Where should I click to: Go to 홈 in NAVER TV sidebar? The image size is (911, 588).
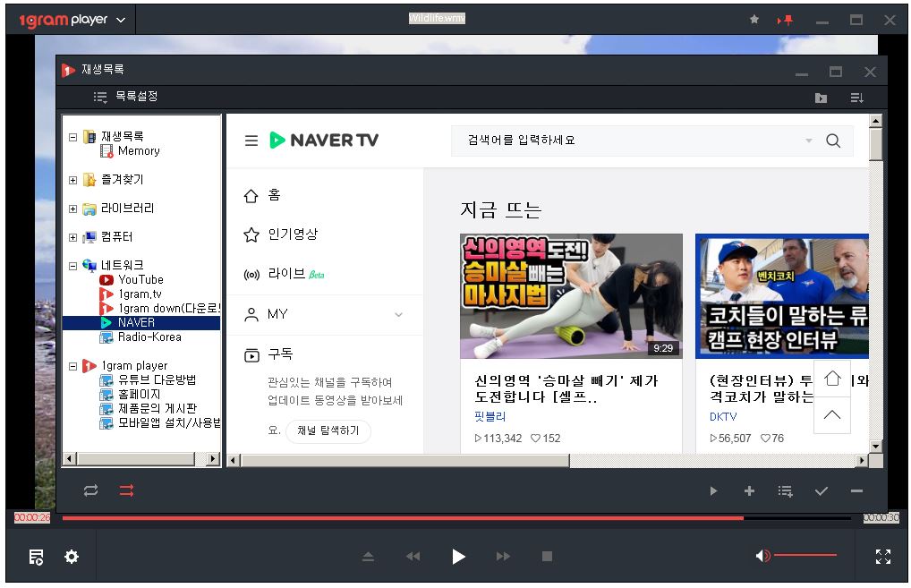pyautogui.click(x=261, y=196)
